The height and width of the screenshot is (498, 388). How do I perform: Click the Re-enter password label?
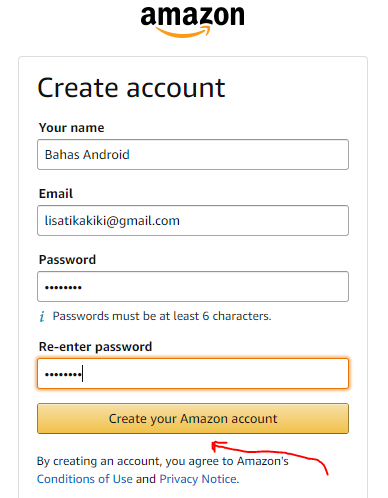coord(95,347)
